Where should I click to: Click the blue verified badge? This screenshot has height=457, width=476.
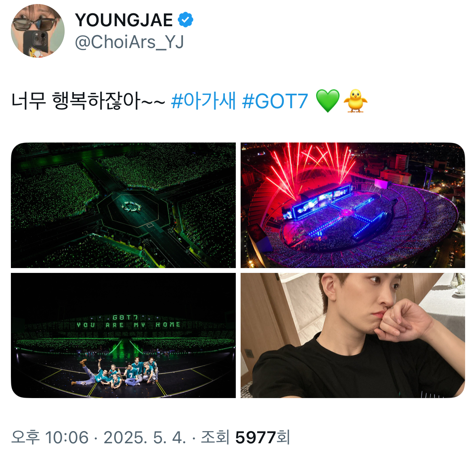coord(185,20)
